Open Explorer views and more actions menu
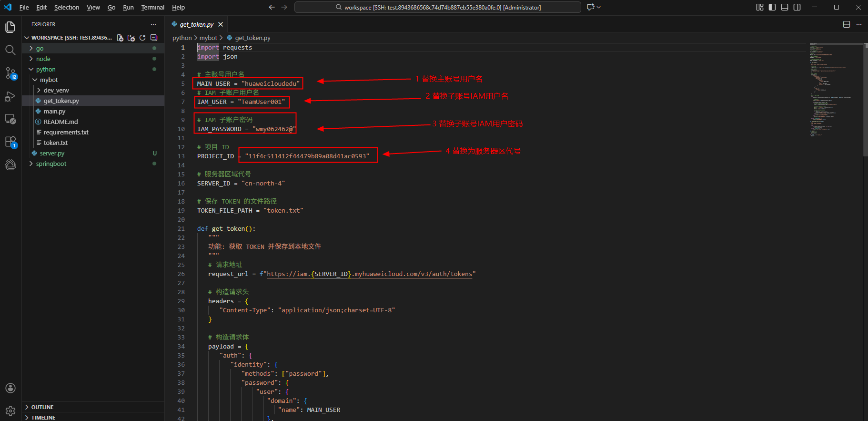 point(153,24)
